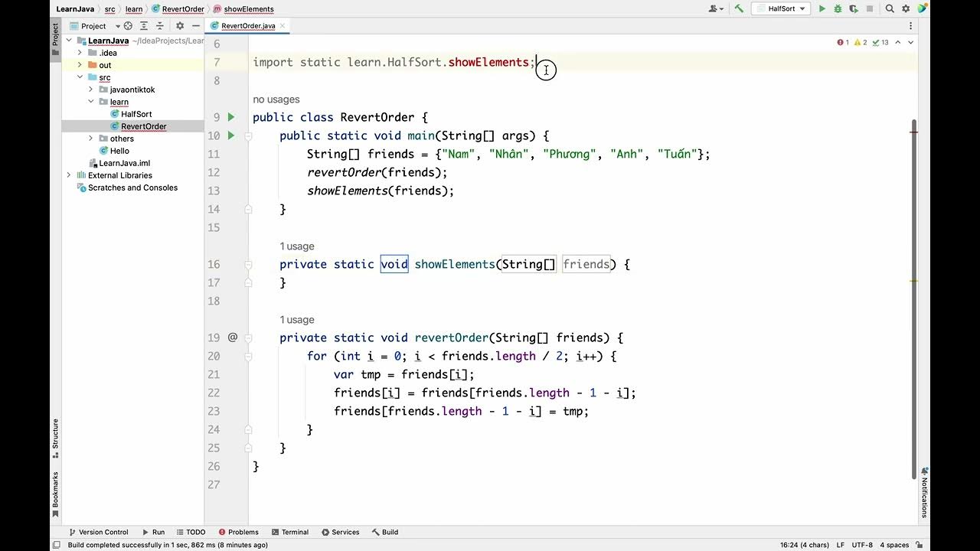Viewport: 980px width, 551px height.
Task: Toggle the Bookmarks side tool window
Action: click(x=55, y=494)
